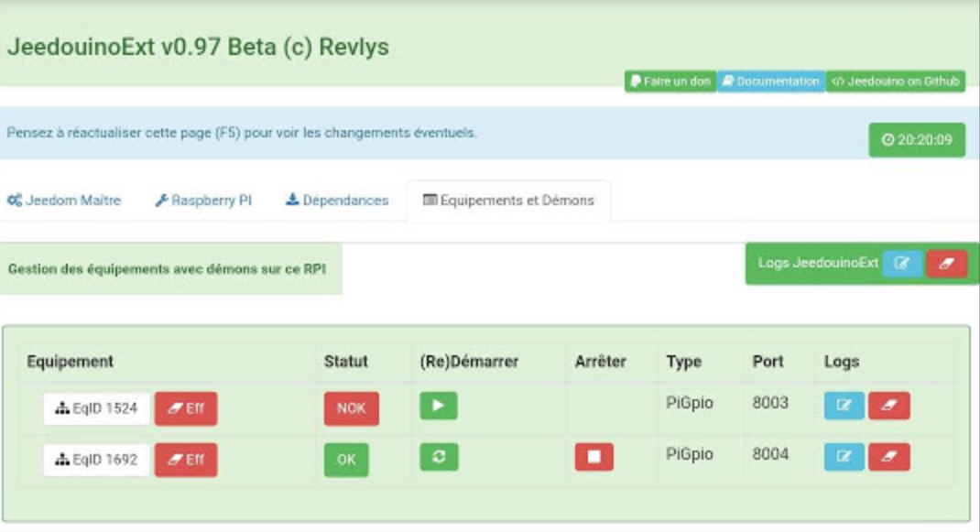The height and width of the screenshot is (532, 980).
Task: Select the EqID 1524 equipment button
Action: pos(96,409)
